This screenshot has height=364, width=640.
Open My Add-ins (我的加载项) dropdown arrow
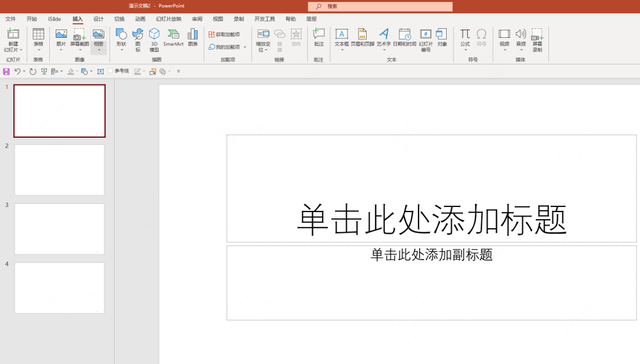245,47
